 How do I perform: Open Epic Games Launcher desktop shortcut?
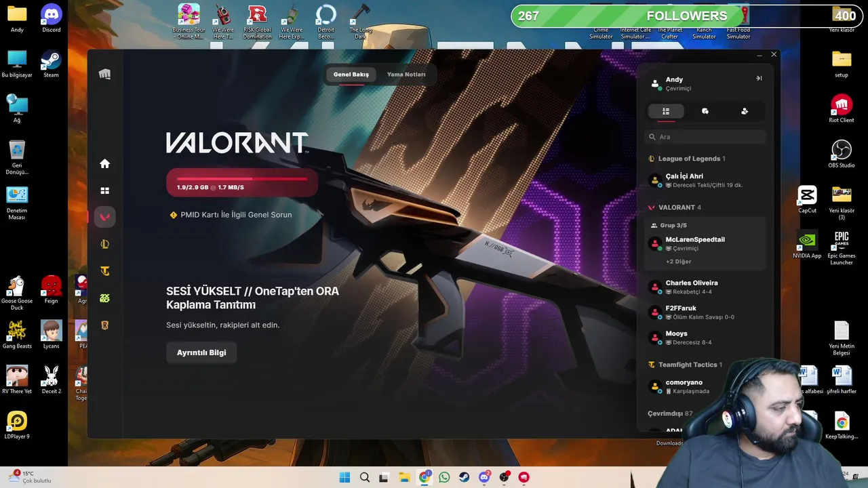pos(842,247)
